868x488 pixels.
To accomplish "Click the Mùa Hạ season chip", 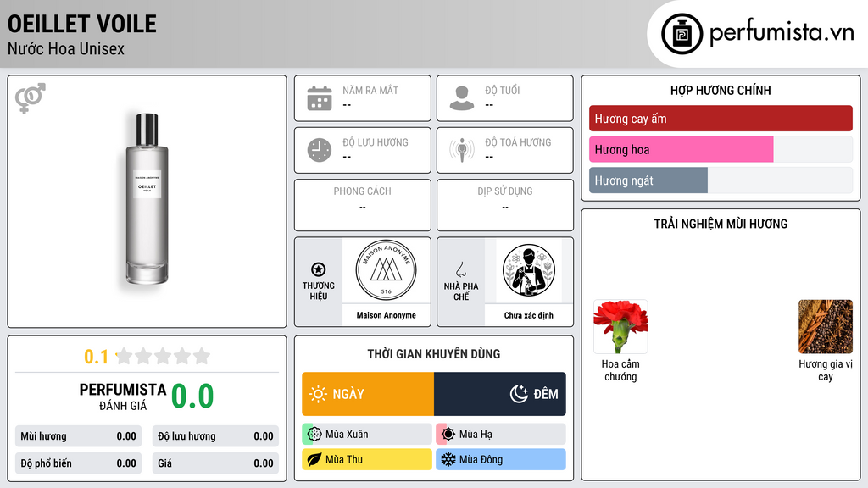I will (501, 435).
